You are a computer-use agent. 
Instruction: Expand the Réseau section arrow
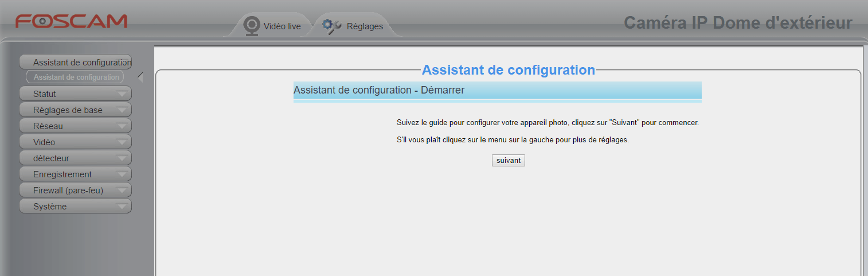(x=122, y=126)
